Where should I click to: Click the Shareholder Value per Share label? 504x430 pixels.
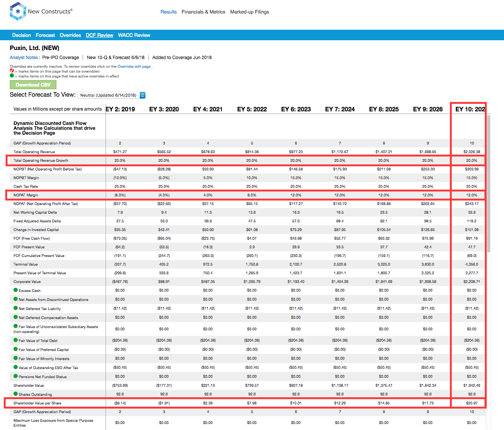[37, 403]
